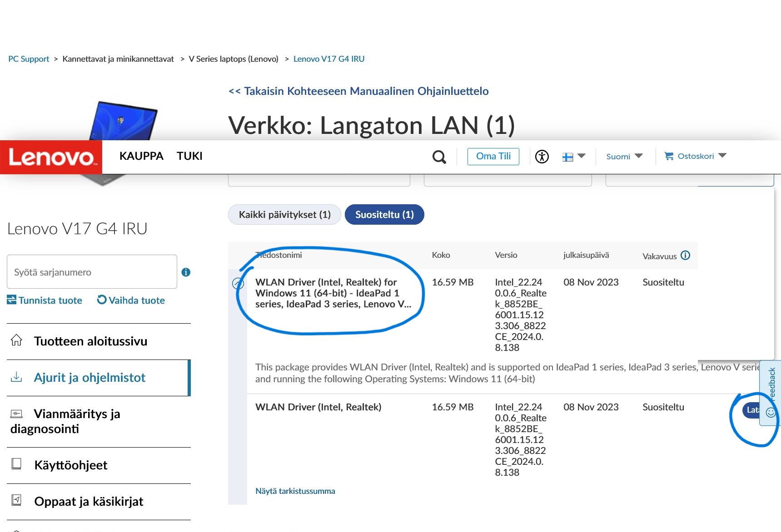Open Ajurit ja ohjelmistot in sidebar
The image size is (781, 532).
click(99, 378)
